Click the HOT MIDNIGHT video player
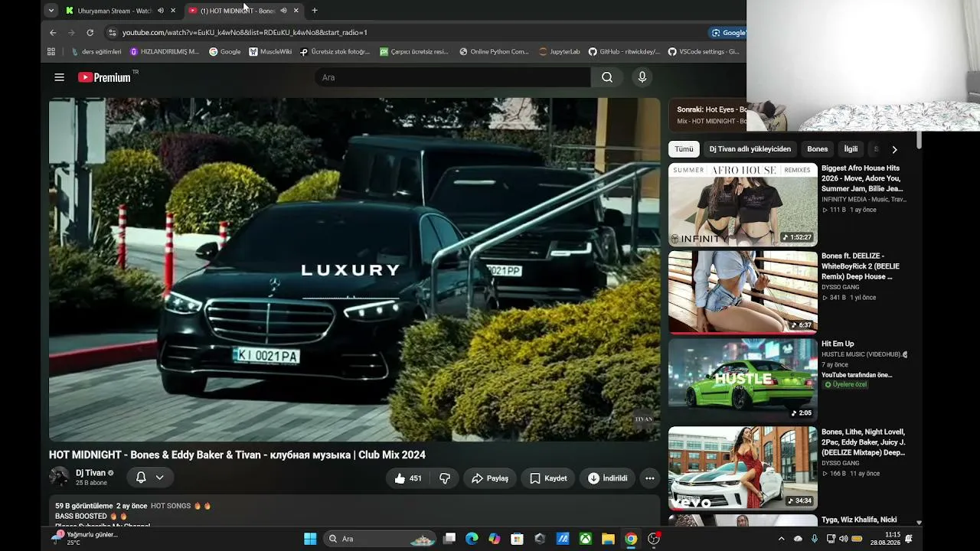980x551 pixels. tap(354, 269)
